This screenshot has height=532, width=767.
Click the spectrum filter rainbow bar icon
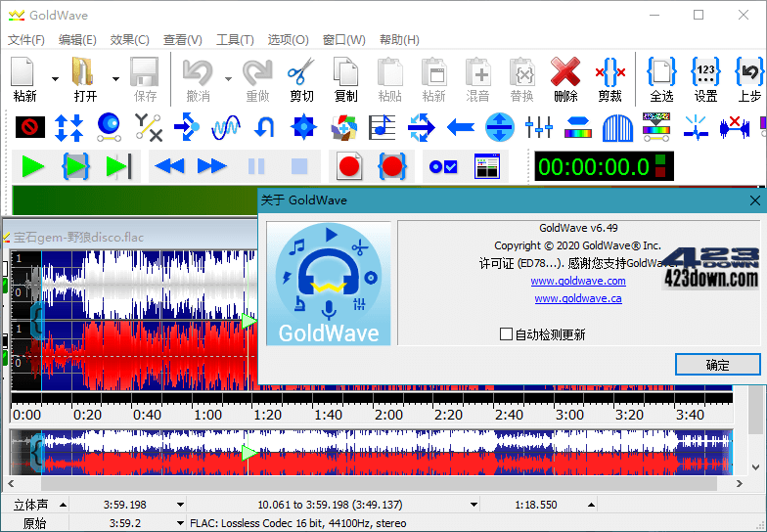(x=577, y=127)
